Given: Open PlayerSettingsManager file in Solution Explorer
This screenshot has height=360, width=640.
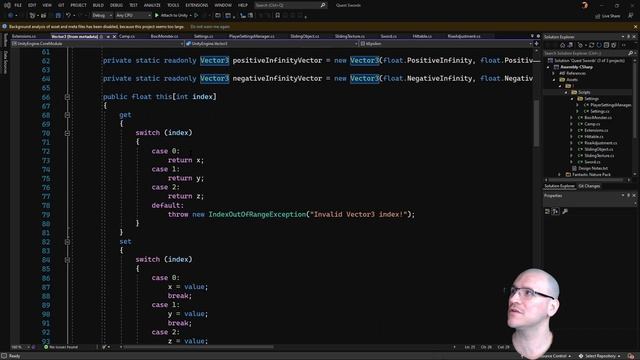Looking at the screenshot, I should 610,105.
